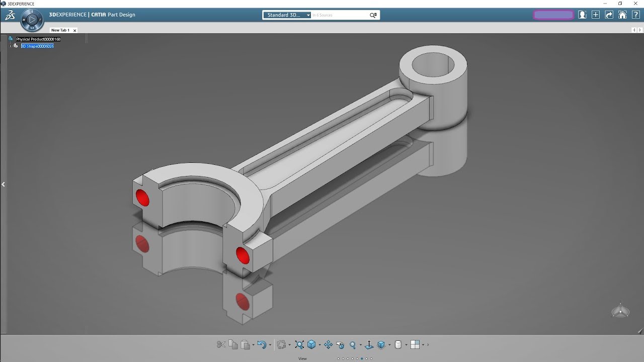This screenshot has width=644, height=362.
Task: Click the red hole on right cap
Action: 243,255
